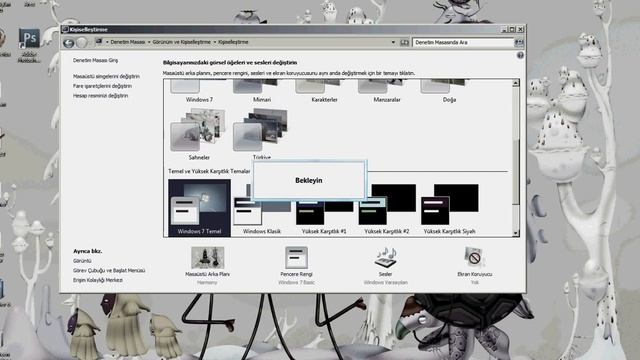
Task: Select the Windows 7 Temel theme
Action: point(199,208)
